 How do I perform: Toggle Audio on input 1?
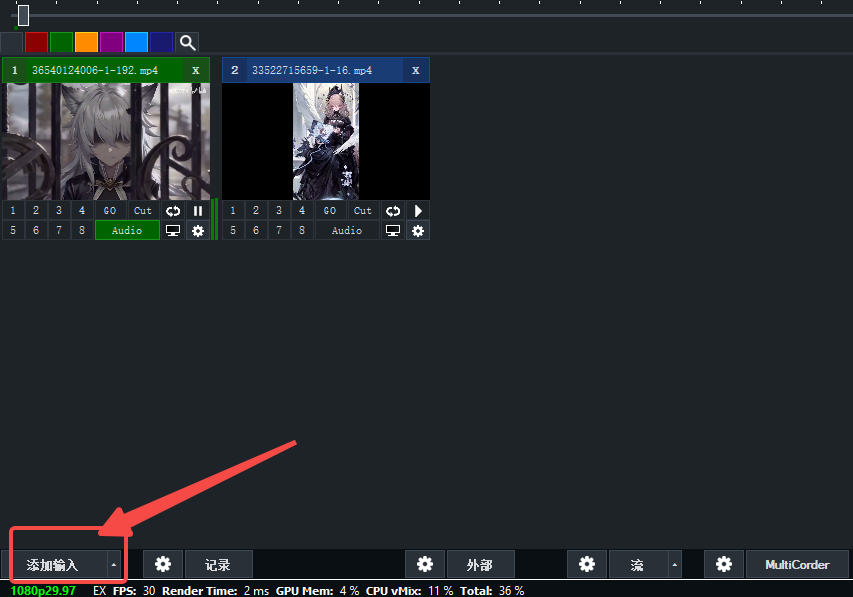tap(127, 231)
